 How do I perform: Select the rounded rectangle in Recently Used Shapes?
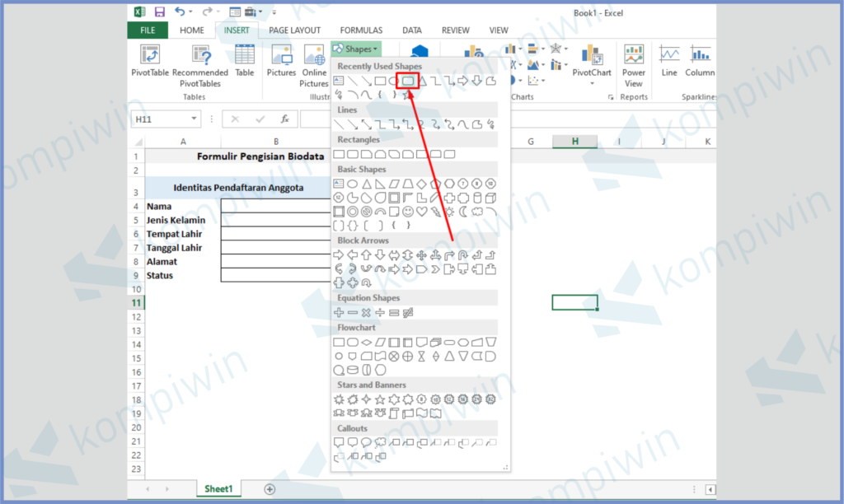[407, 81]
